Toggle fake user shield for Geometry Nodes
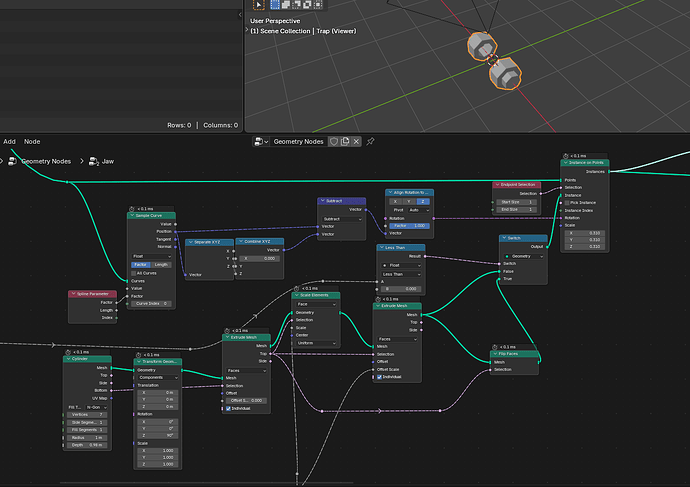 (334, 141)
